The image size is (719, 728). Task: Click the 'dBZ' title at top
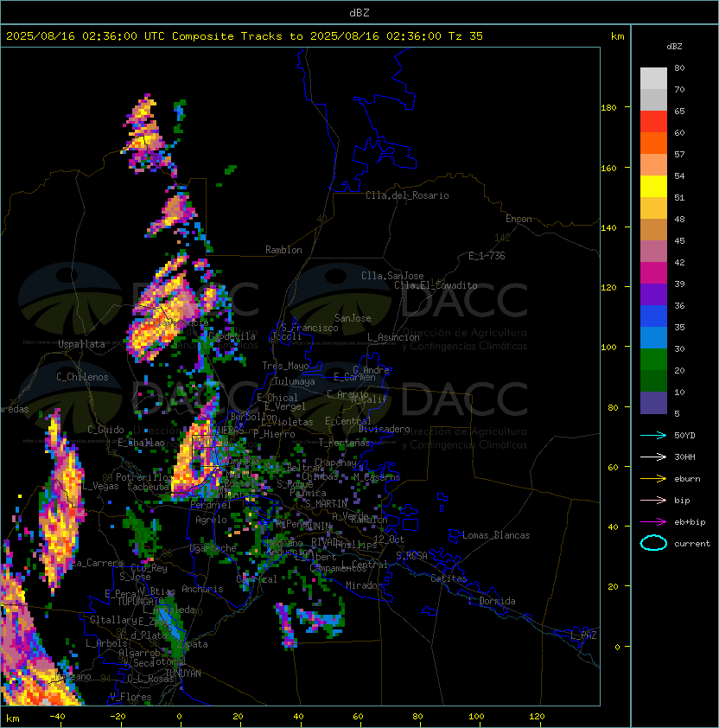tap(359, 13)
